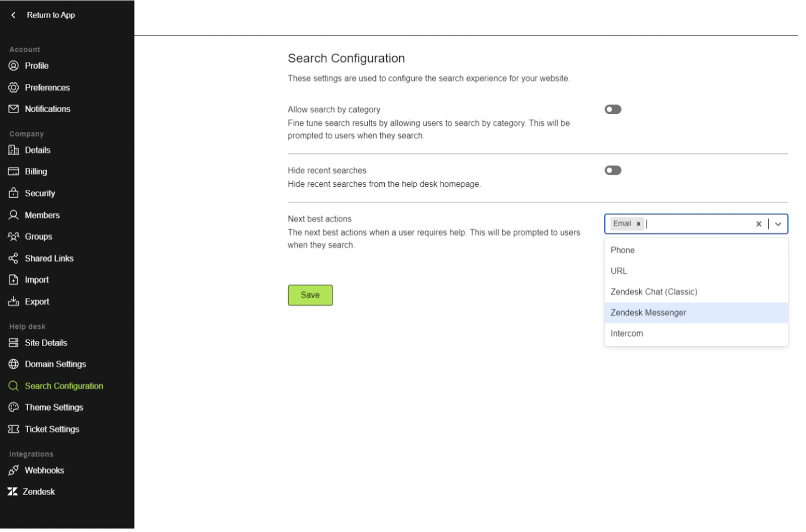Click the Save button
Image resolution: width=806 pixels, height=532 pixels.
[311, 295]
